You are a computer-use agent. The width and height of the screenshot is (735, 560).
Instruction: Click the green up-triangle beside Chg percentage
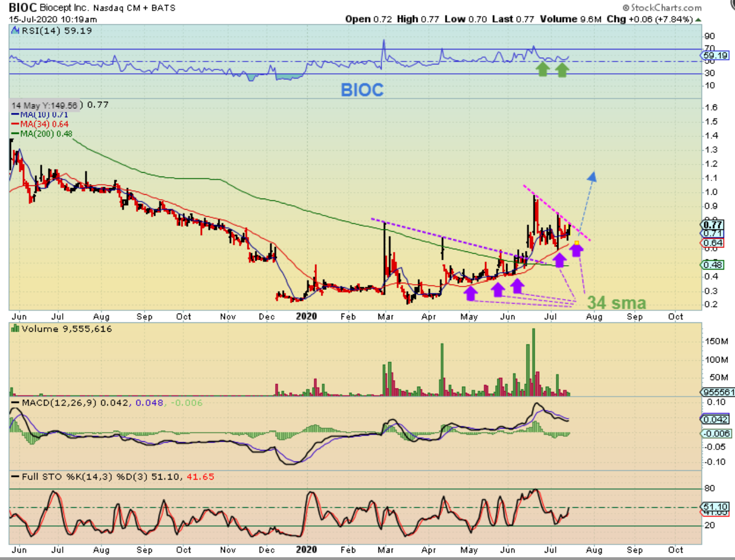pos(698,19)
